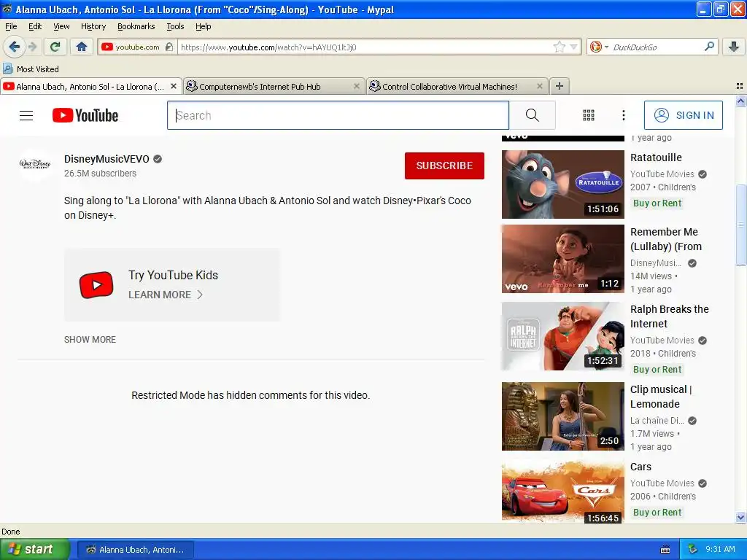747x560 pixels.
Task: Click the SIGN IN button
Action: [x=683, y=115]
